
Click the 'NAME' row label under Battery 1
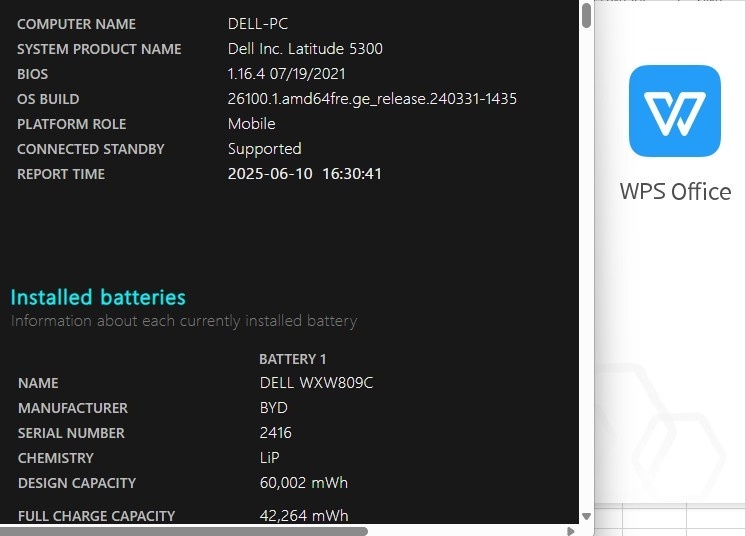point(38,383)
